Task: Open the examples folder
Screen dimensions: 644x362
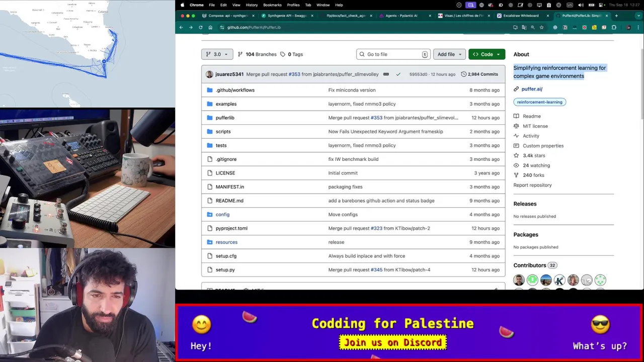Action: point(226,104)
